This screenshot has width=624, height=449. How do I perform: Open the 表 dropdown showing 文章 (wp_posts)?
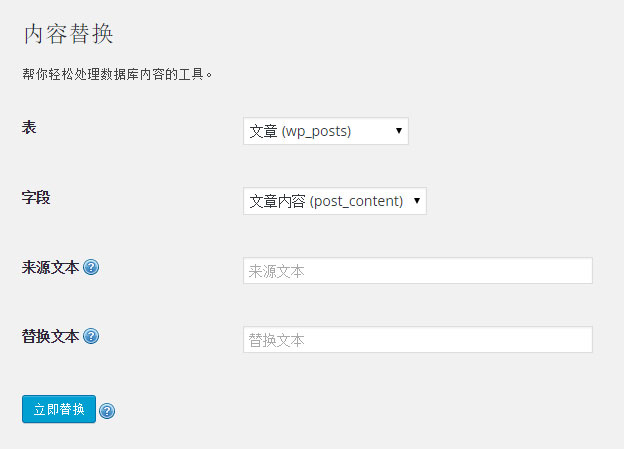[326, 131]
